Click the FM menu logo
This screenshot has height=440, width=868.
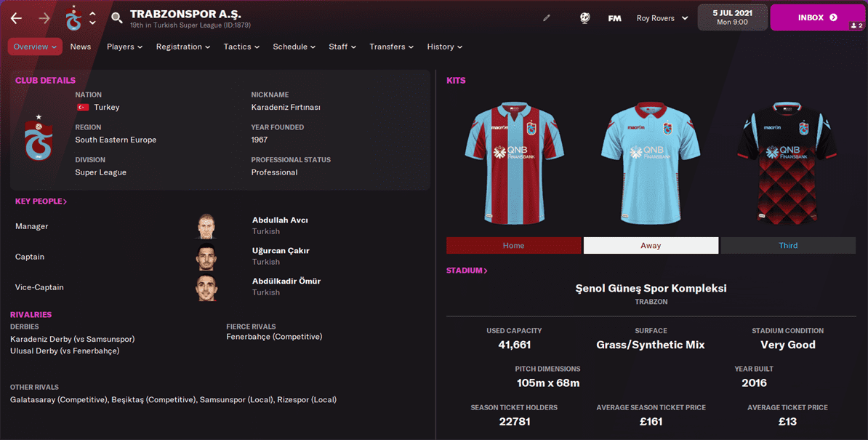[614, 18]
